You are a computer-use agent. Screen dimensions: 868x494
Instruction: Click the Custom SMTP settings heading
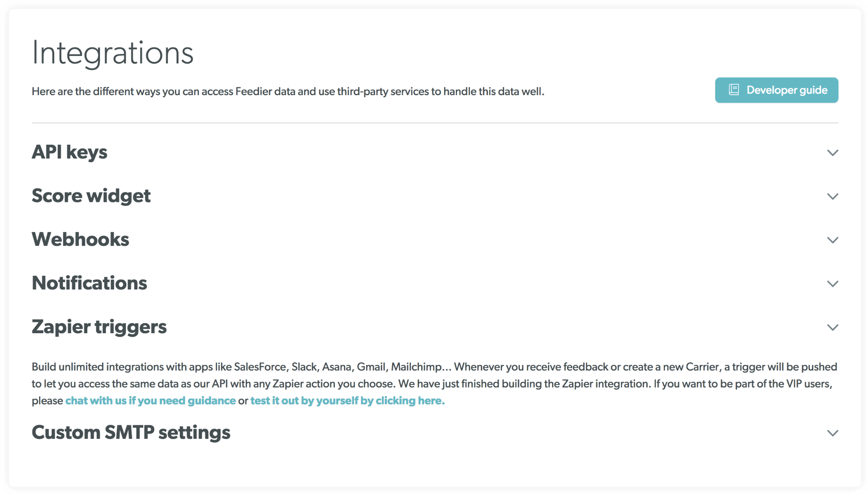pos(131,433)
